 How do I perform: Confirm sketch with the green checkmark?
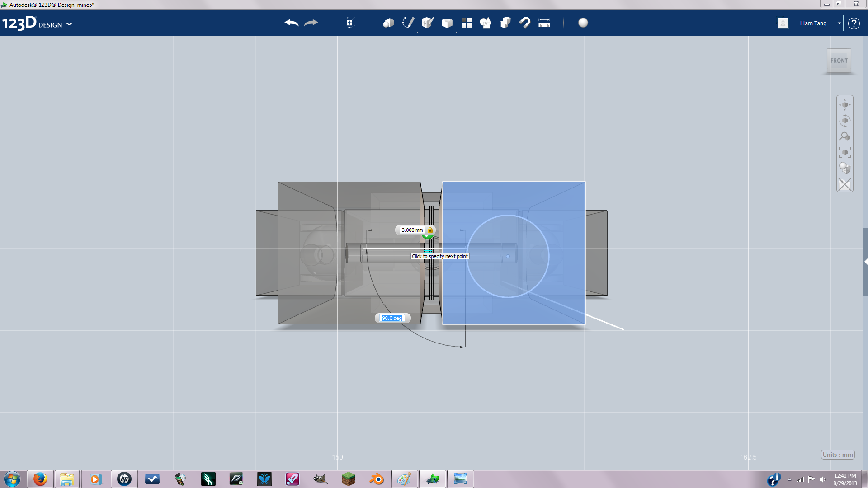tap(428, 236)
